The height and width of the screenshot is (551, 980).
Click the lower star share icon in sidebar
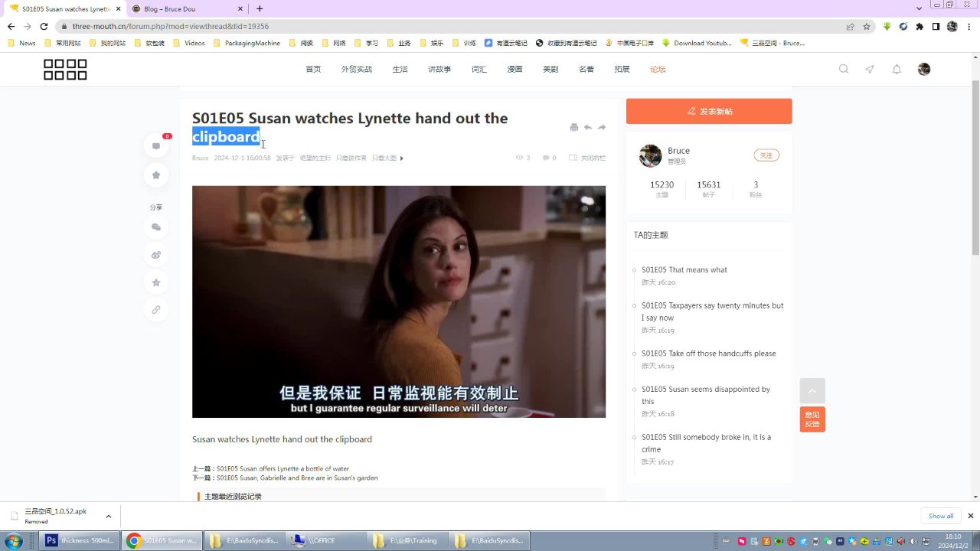pos(156,282)
